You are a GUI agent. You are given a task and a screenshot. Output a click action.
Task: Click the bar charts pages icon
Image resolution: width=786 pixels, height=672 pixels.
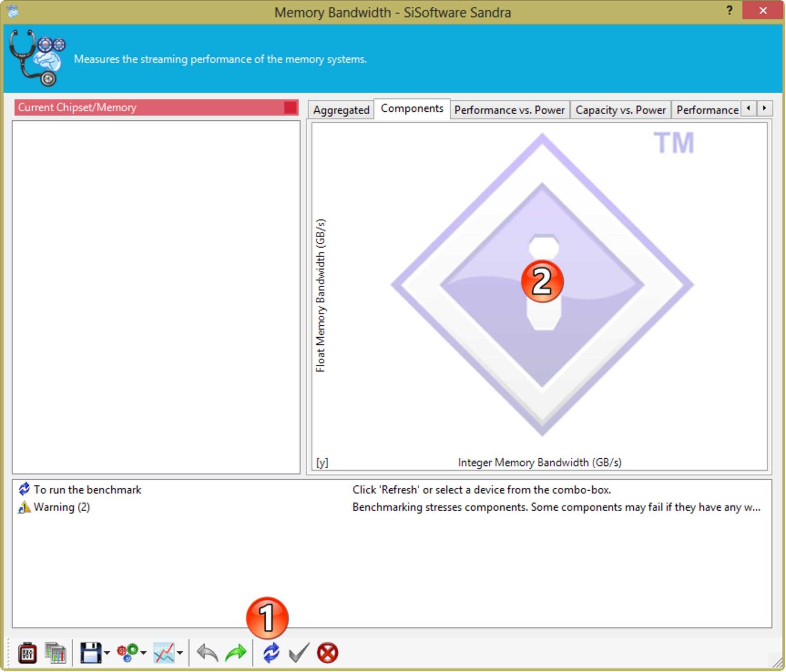point(56,652)
